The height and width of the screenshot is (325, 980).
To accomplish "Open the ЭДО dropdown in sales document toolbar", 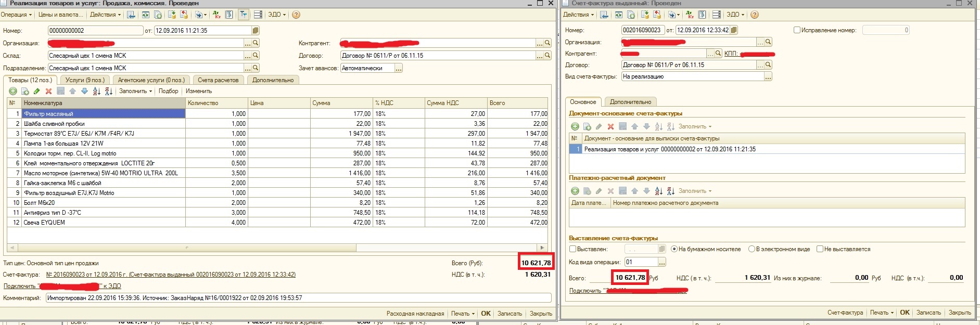I will [277, 15].
